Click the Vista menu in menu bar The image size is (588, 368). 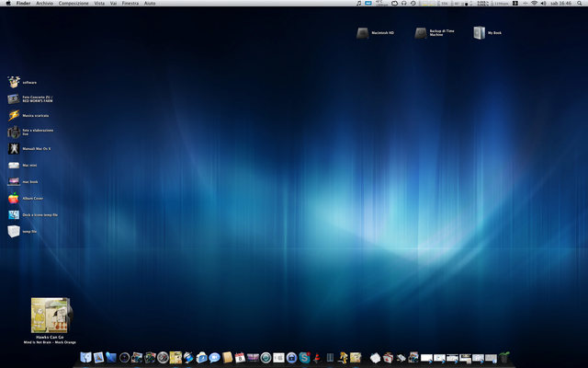(x=99, y=4)
